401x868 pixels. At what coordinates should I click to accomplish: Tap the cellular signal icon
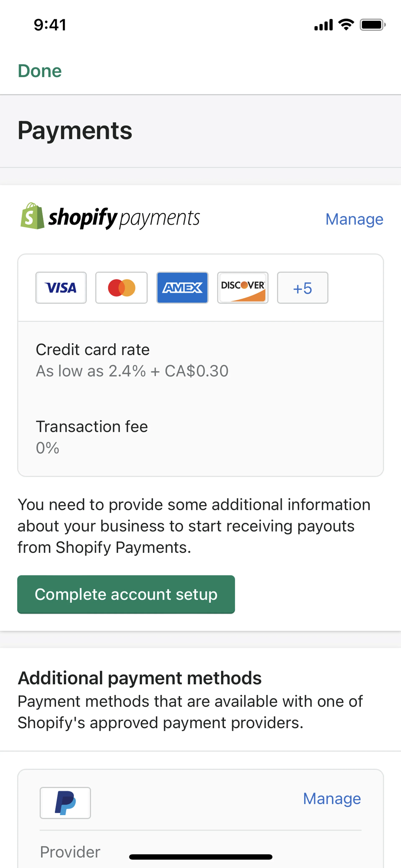point(323,25)
